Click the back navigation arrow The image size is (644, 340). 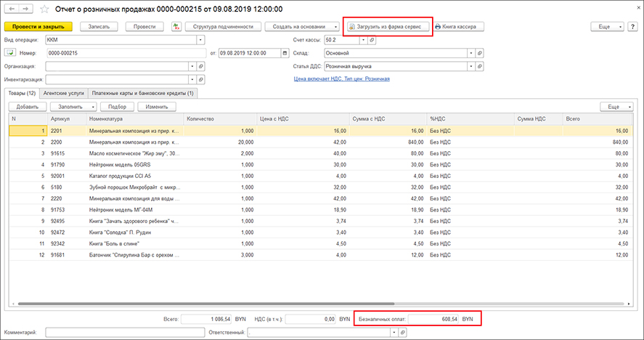click(x=12, y=9)
